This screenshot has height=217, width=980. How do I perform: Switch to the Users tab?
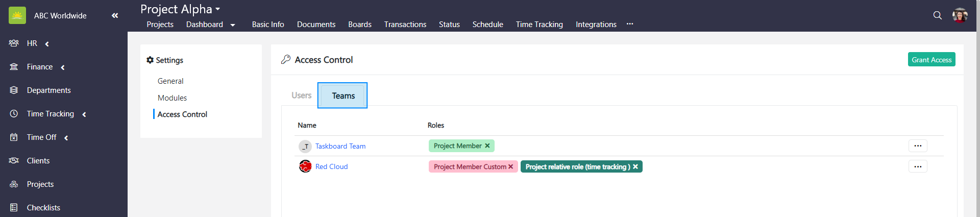(301, 95)
